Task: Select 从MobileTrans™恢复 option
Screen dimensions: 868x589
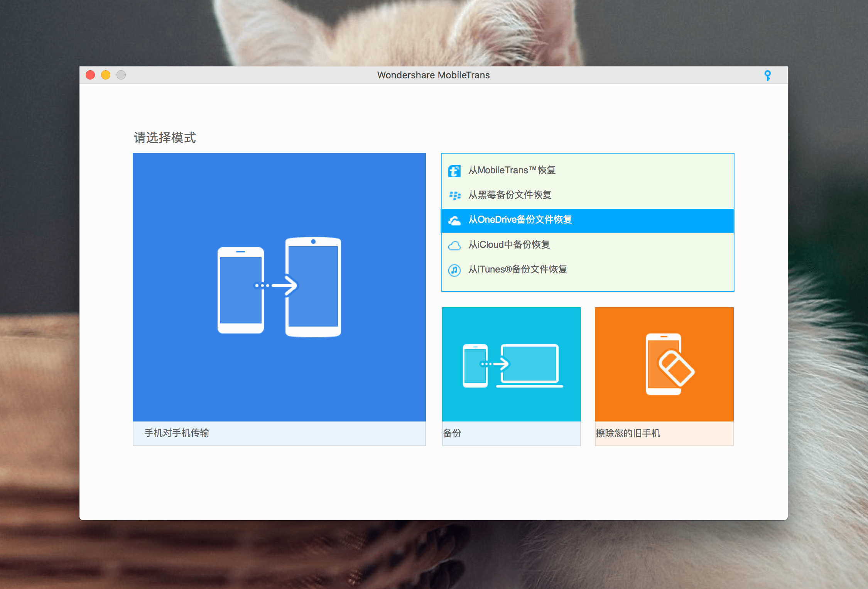Action: point(588,170)
